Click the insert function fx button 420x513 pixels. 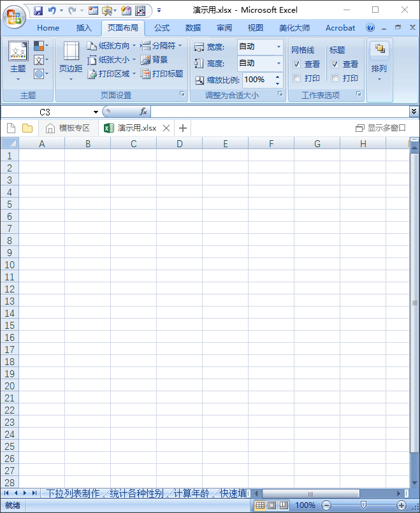click(143, 112)
